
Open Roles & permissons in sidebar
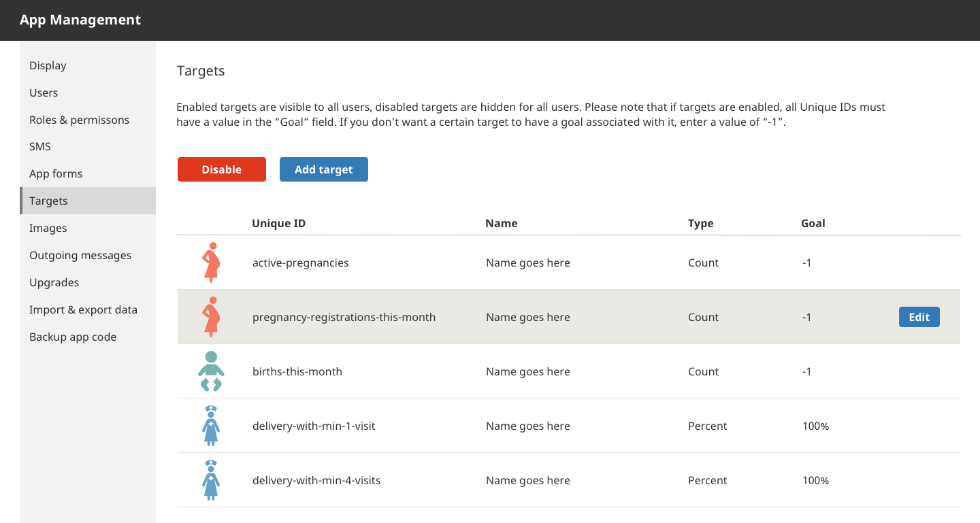tap(88, 120)
